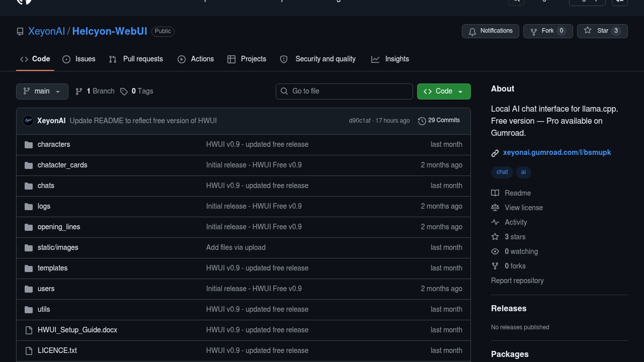Screen dimensions: 644x362
Task: Focus the Go to file field
Action: [x=344, y=91]
